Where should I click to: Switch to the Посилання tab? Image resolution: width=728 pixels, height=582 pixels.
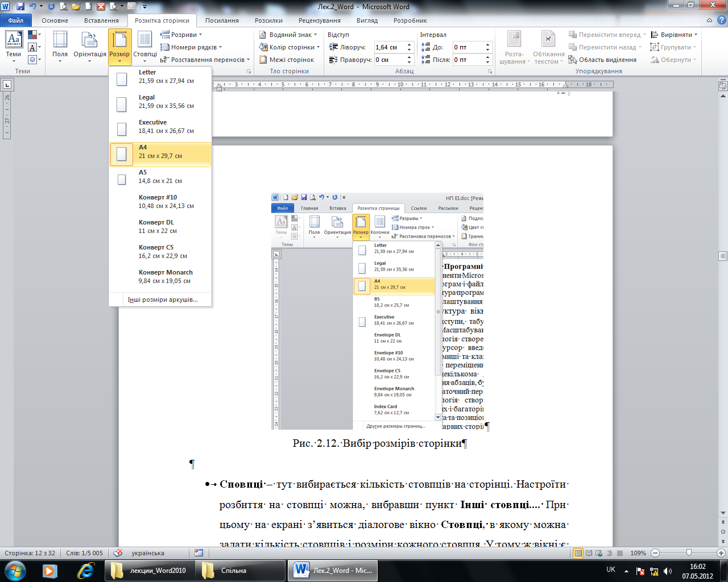222,20
